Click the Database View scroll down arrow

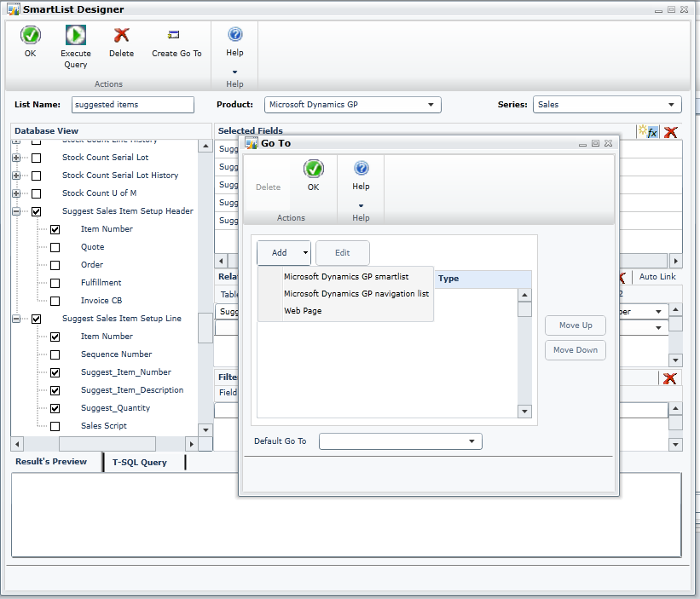[205, 430]
